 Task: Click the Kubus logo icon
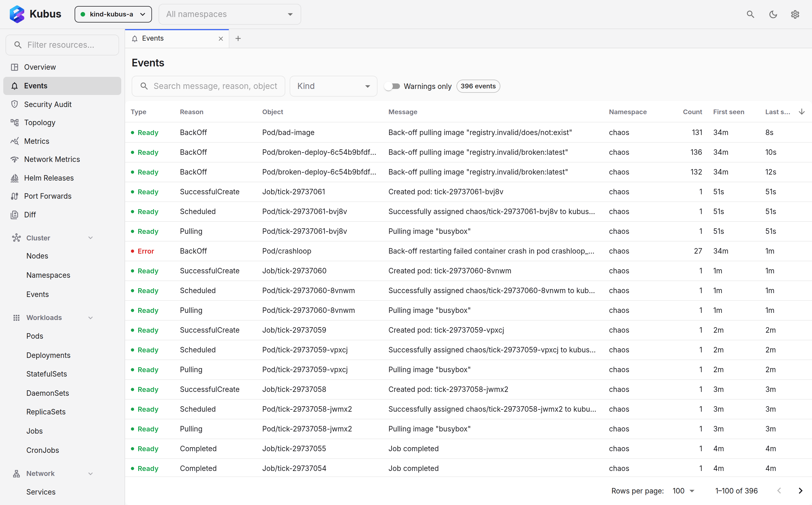[17, 14]
